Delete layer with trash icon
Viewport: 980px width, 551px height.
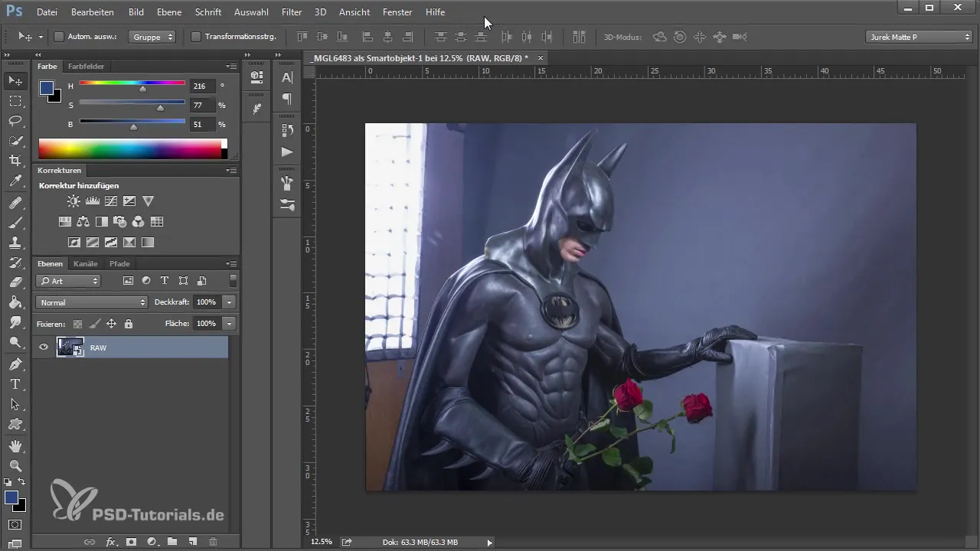214,542
